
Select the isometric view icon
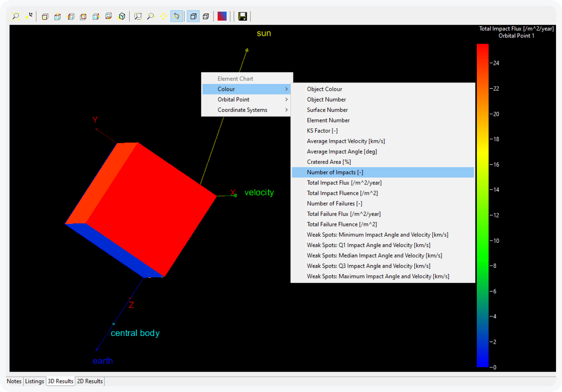click(x=122, y=16)
